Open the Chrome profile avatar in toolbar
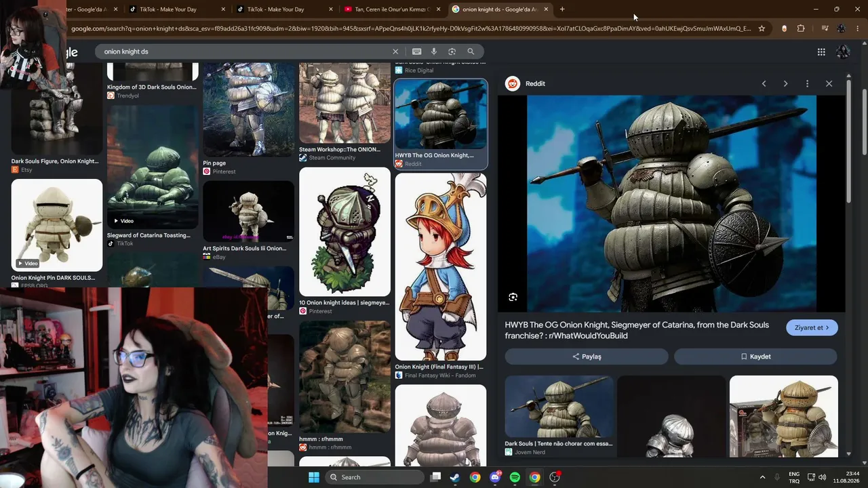868x488 pixels. coord(842,28)
